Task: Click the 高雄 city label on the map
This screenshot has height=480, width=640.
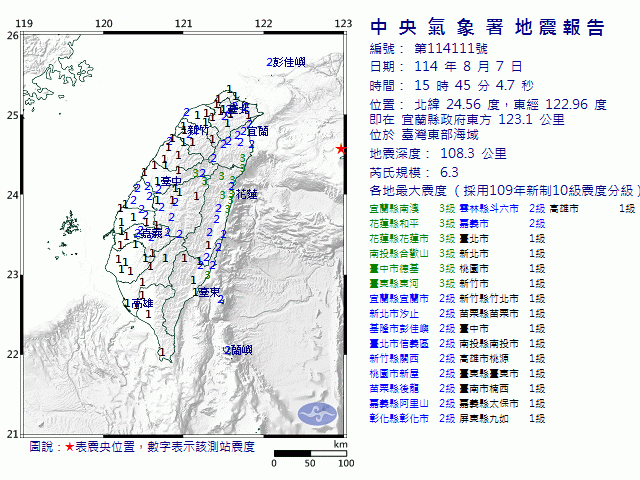Action: 140,303
